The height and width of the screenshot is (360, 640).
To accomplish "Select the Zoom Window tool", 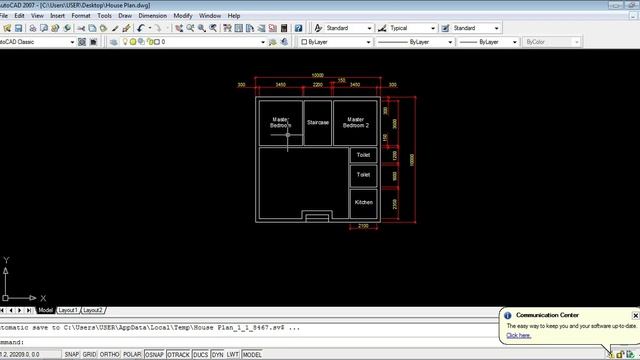I will click(202, 28).
